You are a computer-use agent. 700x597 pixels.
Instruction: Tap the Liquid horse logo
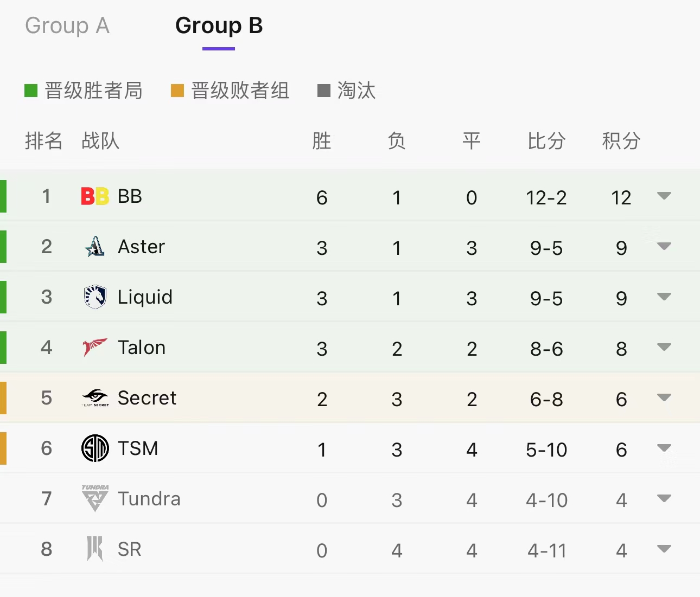click(95, 297)
